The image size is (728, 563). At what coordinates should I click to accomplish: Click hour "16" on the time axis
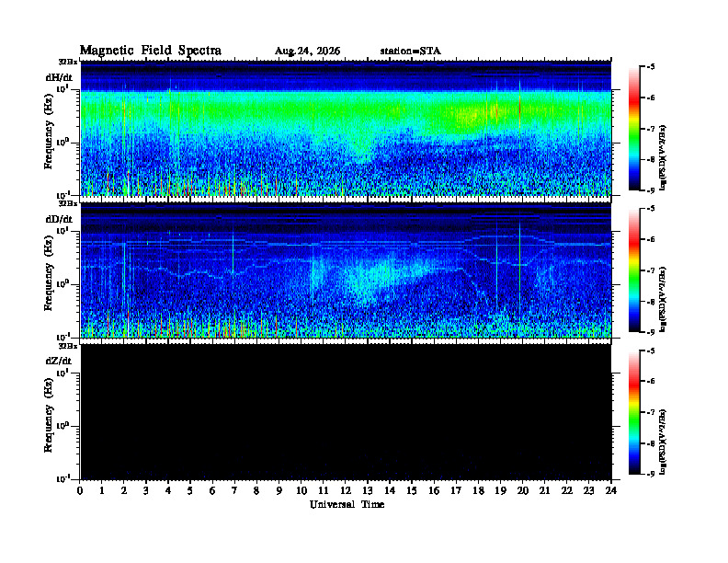click(434, 490)
